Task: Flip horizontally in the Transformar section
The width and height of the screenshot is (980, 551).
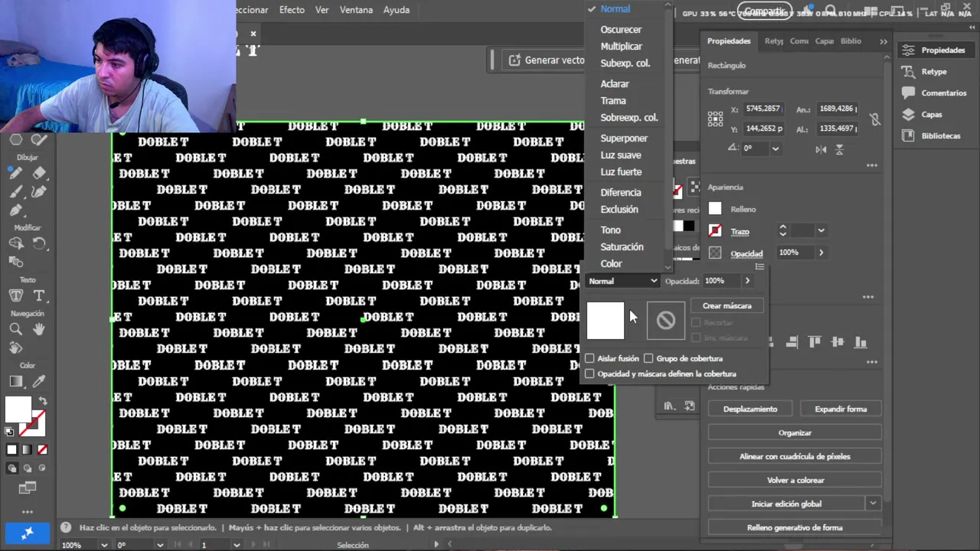Action: (821, 149)
